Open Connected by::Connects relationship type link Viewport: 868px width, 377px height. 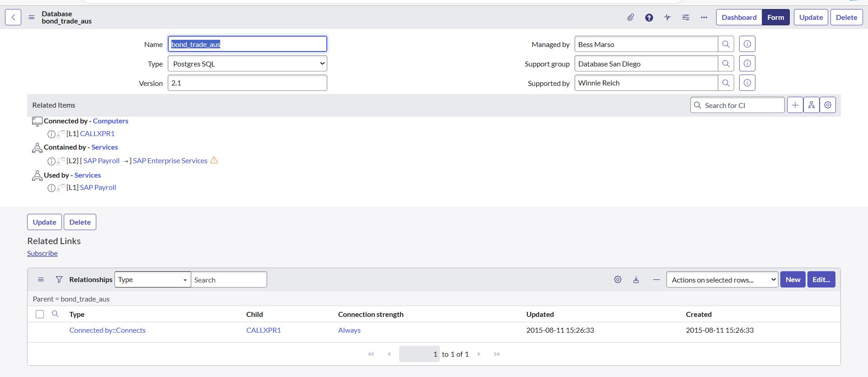click(107, 330)
